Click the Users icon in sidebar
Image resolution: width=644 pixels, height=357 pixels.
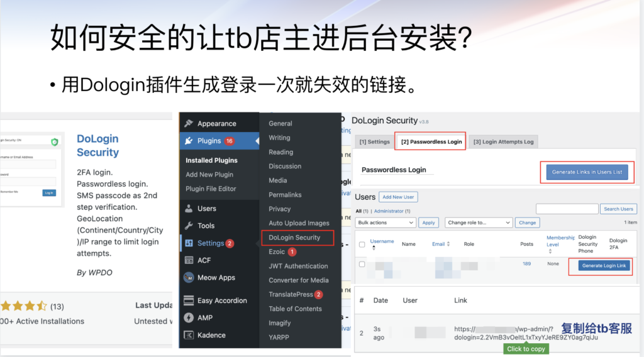[x=189, y=209]
